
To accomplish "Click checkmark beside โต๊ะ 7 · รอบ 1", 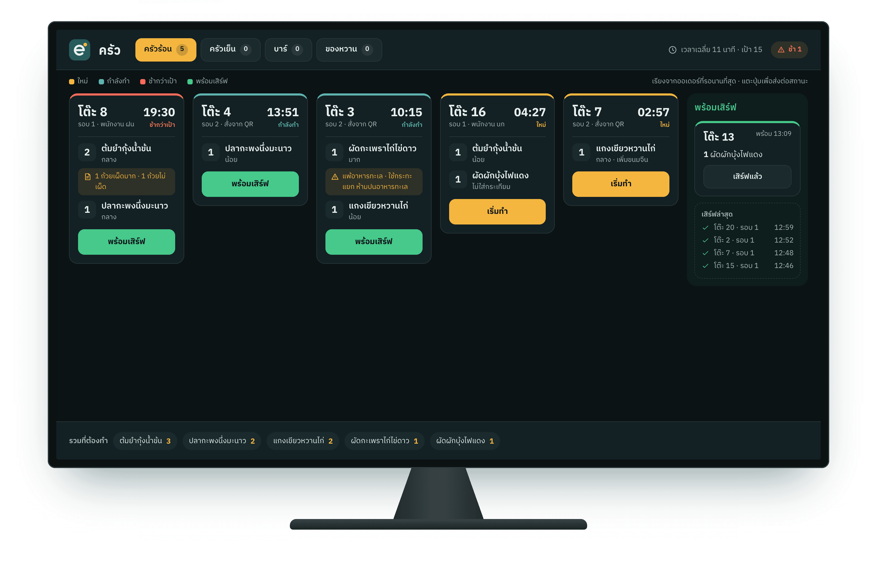I will pos(705,253).
